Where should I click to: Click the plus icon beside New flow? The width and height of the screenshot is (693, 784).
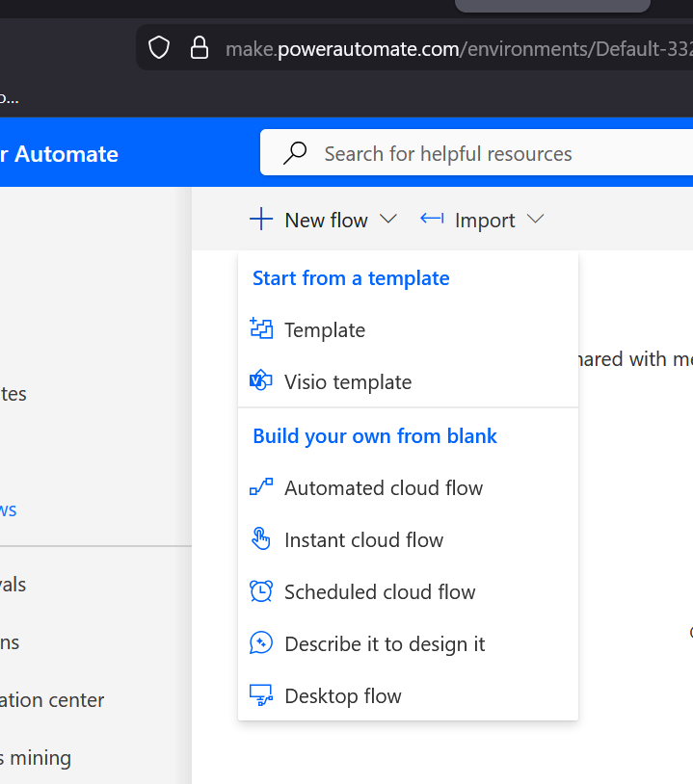pyautogui.click(x=261, y=220)
